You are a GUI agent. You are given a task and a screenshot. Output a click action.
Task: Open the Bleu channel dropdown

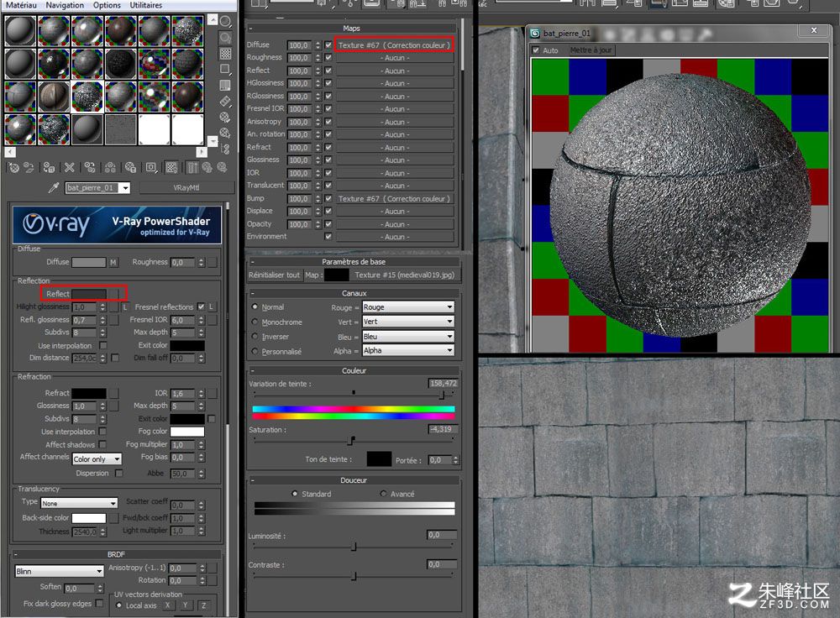point(408,337)
